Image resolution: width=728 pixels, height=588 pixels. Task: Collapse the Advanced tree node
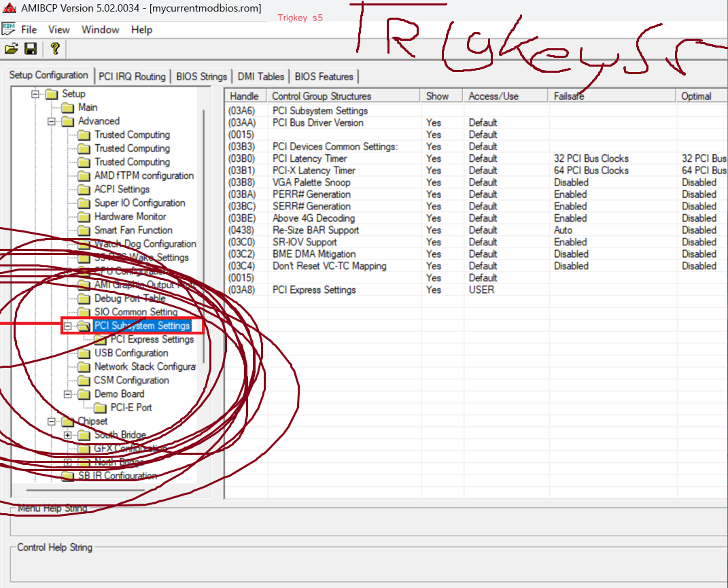point(52,122)
